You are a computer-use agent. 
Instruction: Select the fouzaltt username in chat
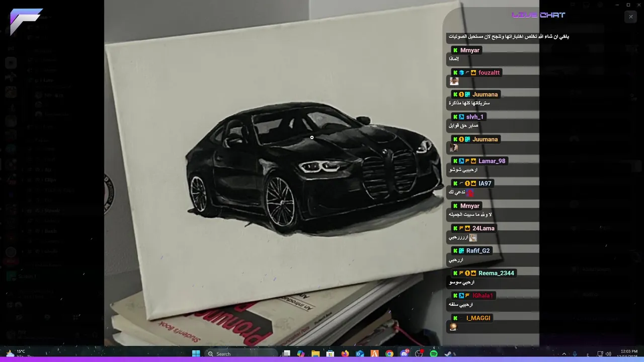(489, 73)
